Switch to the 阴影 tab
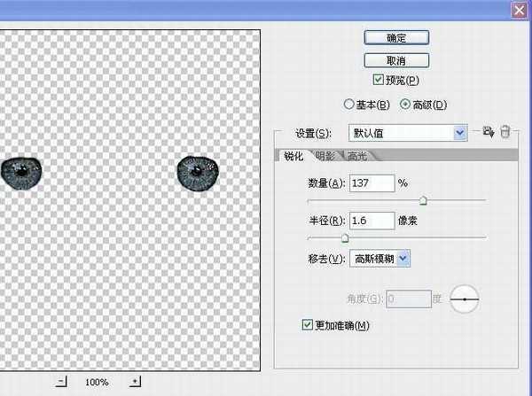Image resolution: width=532 pixels, height=396 pixels. pos(325,156)
